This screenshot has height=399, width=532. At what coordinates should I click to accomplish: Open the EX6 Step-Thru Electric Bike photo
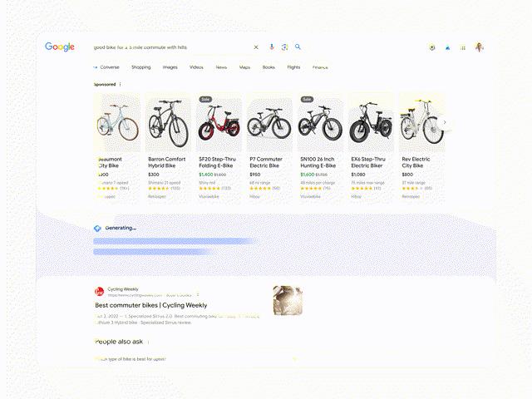pos(372,123)
